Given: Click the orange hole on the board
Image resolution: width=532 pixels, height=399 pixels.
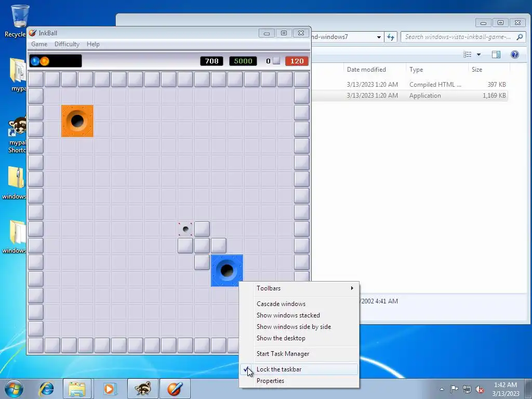Looking at the screenshot, I should pos(77,121).
